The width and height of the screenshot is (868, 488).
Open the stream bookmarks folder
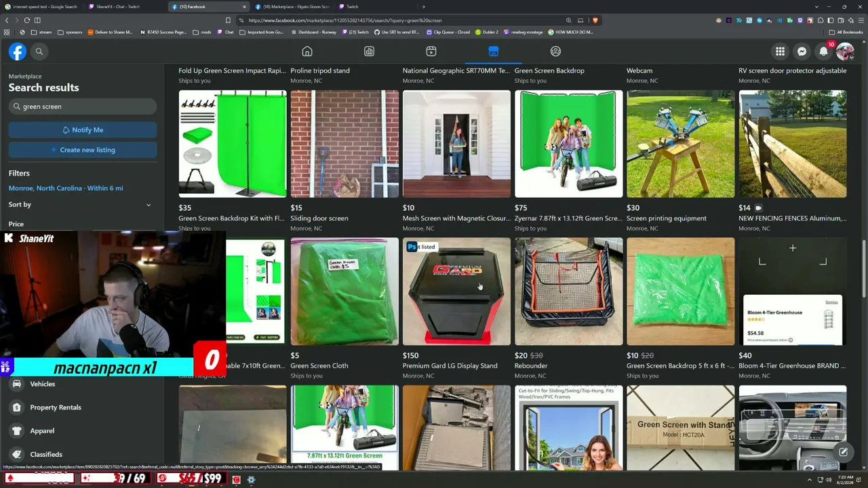[41, 32]
